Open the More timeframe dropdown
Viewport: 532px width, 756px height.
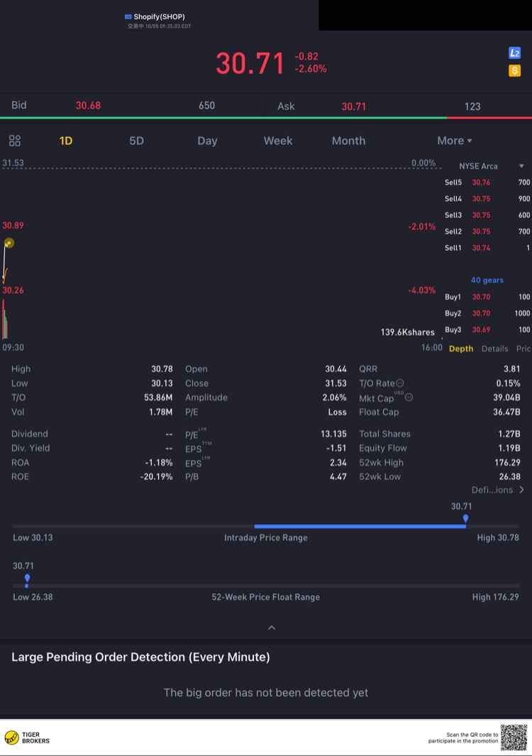pyautogui.click(x=455, y=141)
